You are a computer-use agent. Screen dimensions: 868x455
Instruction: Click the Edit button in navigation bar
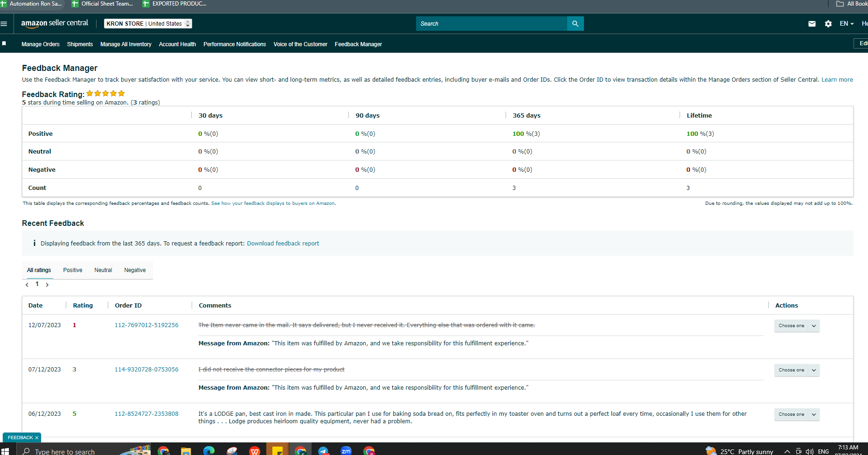(x=862, y=43)
